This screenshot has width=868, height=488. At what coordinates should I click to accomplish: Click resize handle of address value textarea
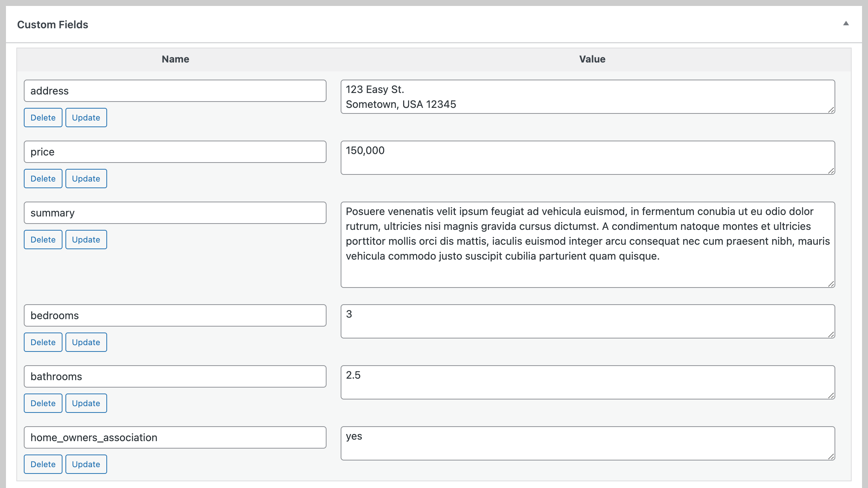(x=831, y=110)
